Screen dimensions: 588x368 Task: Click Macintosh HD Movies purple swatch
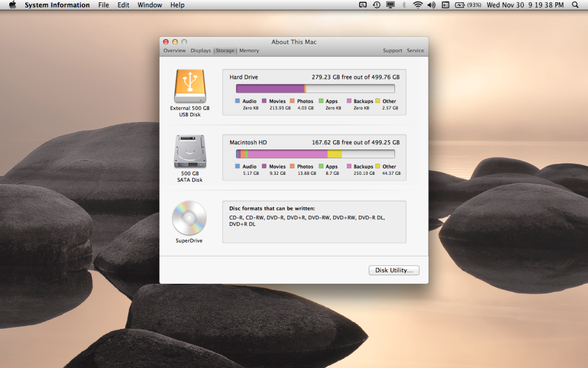tap(264, 166)
